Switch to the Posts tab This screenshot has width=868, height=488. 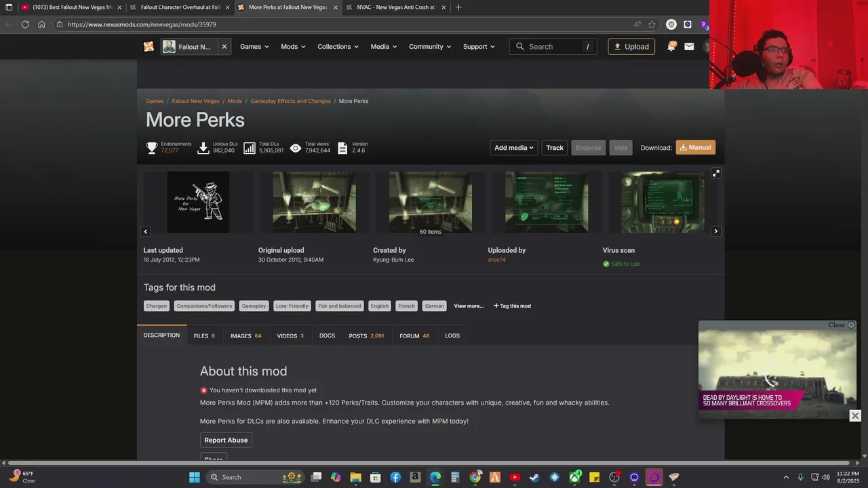pyautogui.click(x=366, y=335)
